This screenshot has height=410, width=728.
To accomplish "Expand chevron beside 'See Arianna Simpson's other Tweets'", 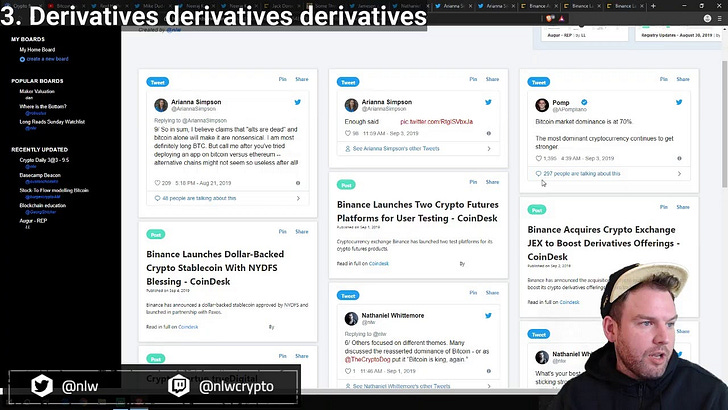I will (489, 149).
